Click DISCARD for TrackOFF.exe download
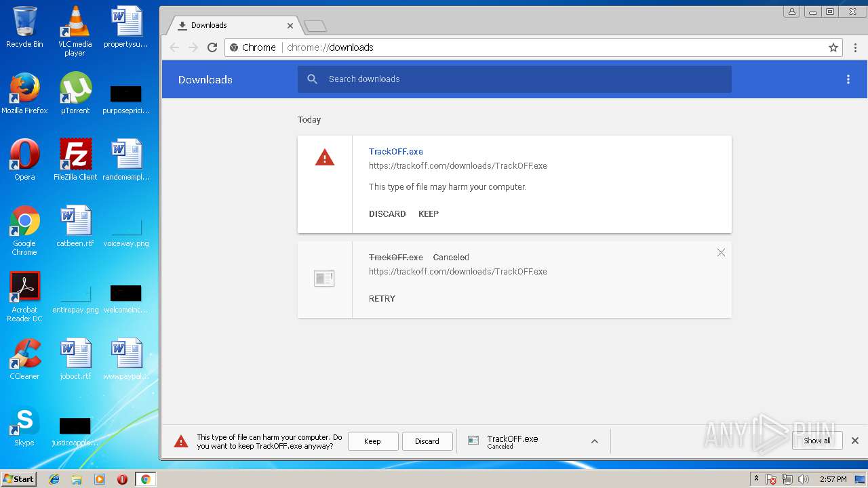Image resolution: width=868 pixels, height=488 pixels. pos(387,213)
